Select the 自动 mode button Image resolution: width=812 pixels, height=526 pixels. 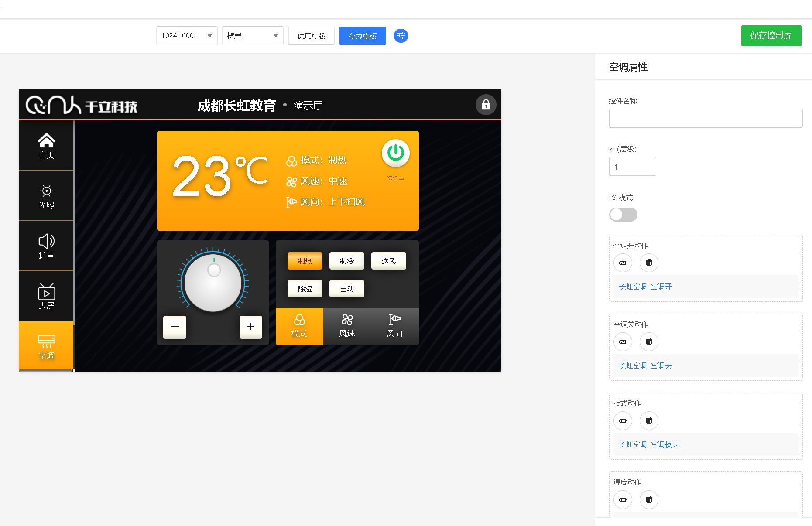click(x=346, y=289)
